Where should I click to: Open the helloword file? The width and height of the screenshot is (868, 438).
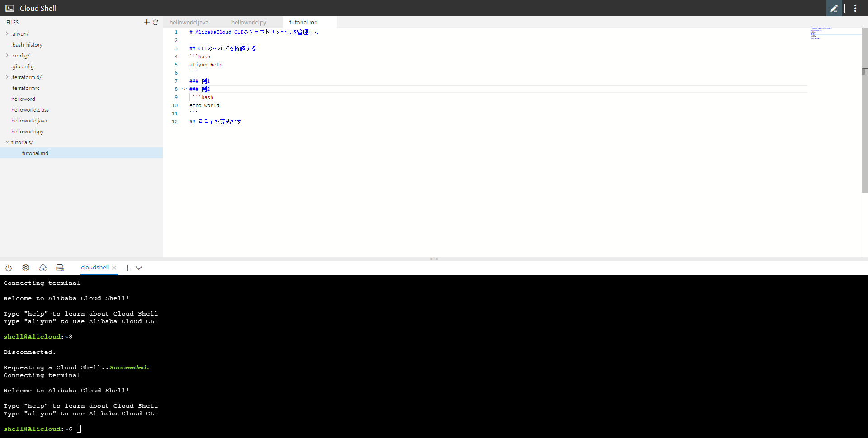23,99
